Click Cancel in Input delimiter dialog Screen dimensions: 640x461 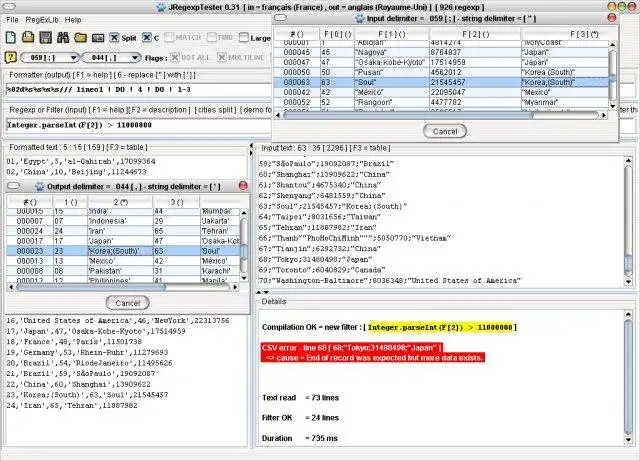click(x=445, y=131)
